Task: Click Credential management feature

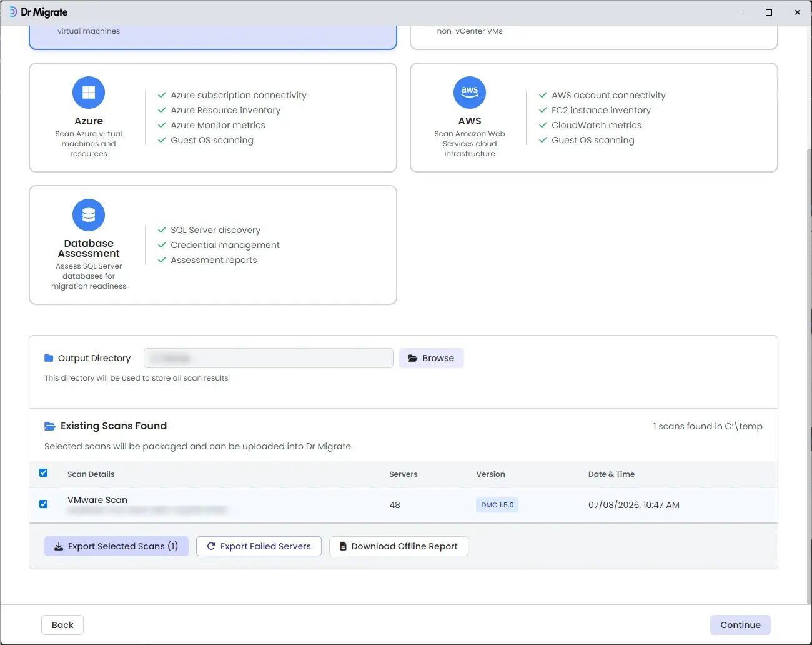Action: point(225,245)
